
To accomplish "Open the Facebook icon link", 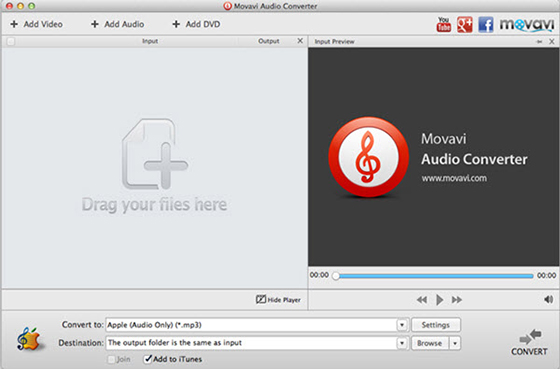I will click(486, 25).
